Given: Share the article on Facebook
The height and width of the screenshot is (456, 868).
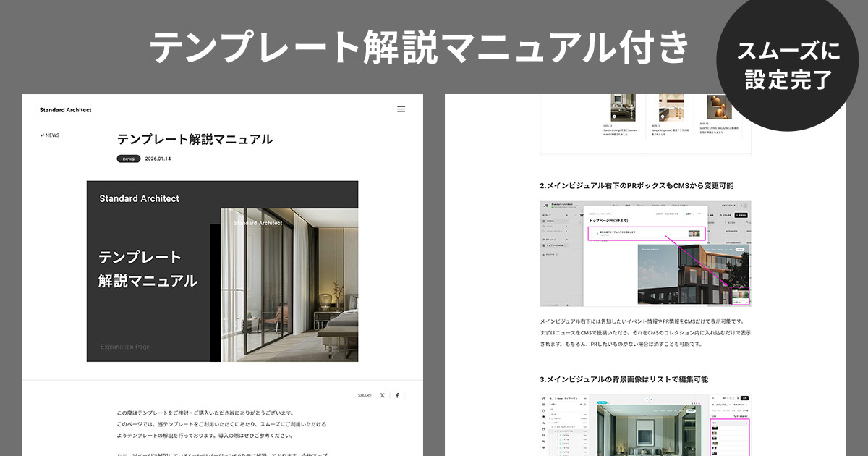Looking at the screenshot, I should (x=396, y=395).
